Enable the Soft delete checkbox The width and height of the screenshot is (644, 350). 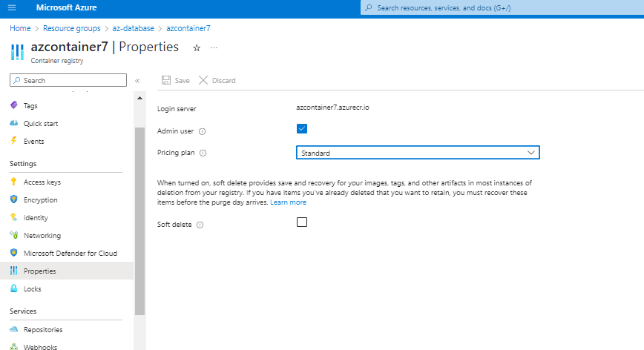coord(302,222)
